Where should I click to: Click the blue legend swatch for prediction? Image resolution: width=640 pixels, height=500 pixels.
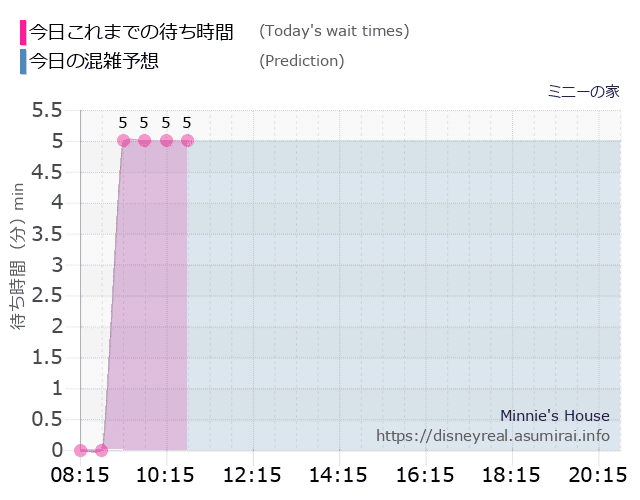[x=23, y=62]
